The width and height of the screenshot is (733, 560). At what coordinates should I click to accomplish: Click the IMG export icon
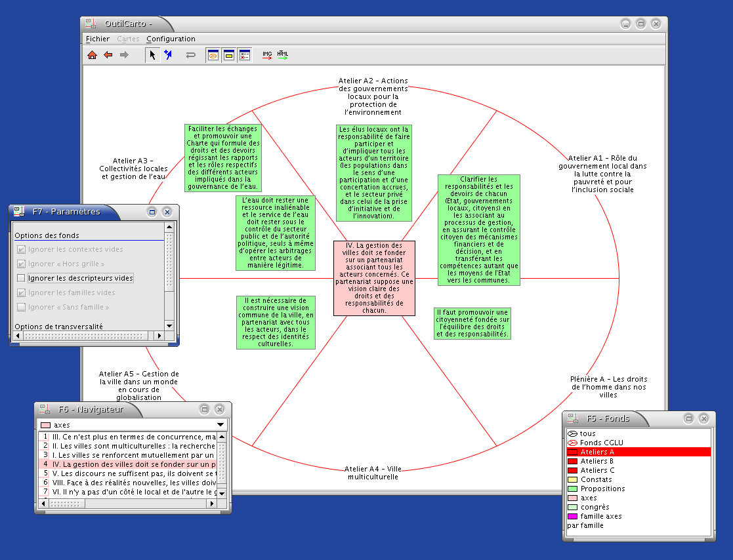(x=267, y=55)
